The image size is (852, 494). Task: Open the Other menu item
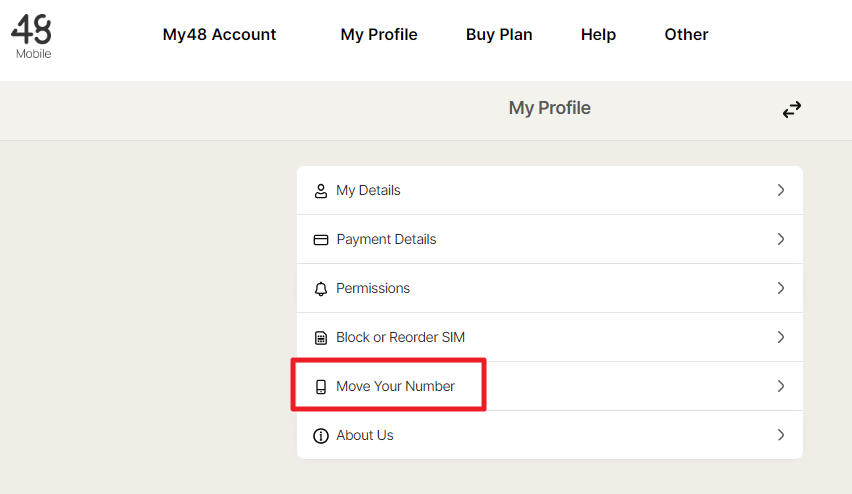pyautogui.click(x=686, y=34)
